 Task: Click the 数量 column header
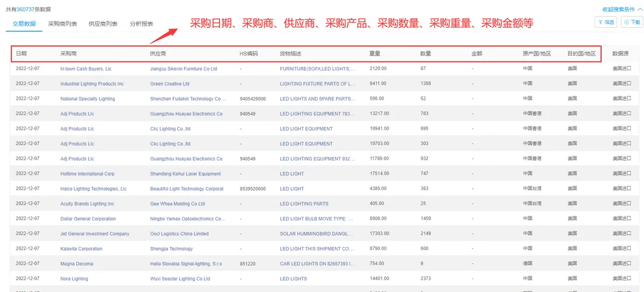(x=426, y=54)
